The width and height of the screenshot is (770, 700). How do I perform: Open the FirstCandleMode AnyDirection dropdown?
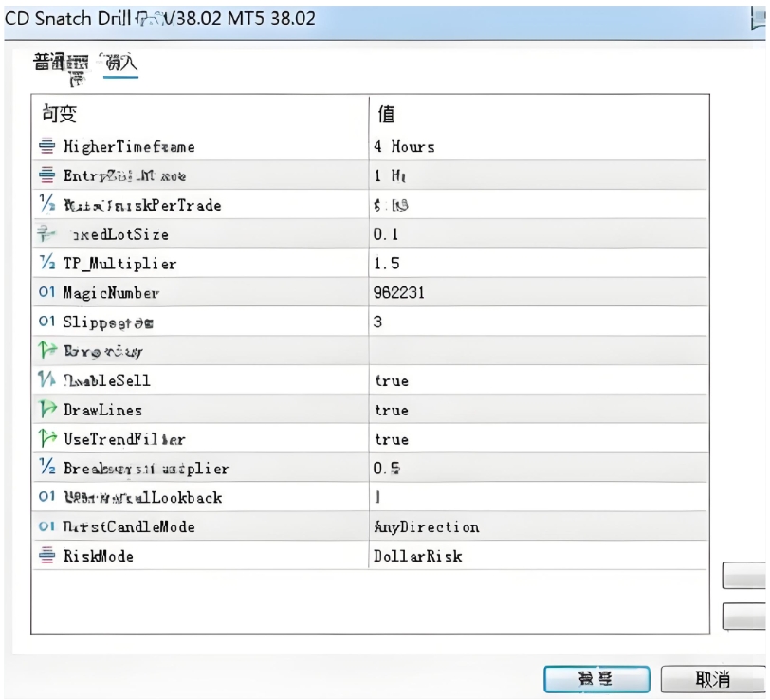tap(426, 527)
